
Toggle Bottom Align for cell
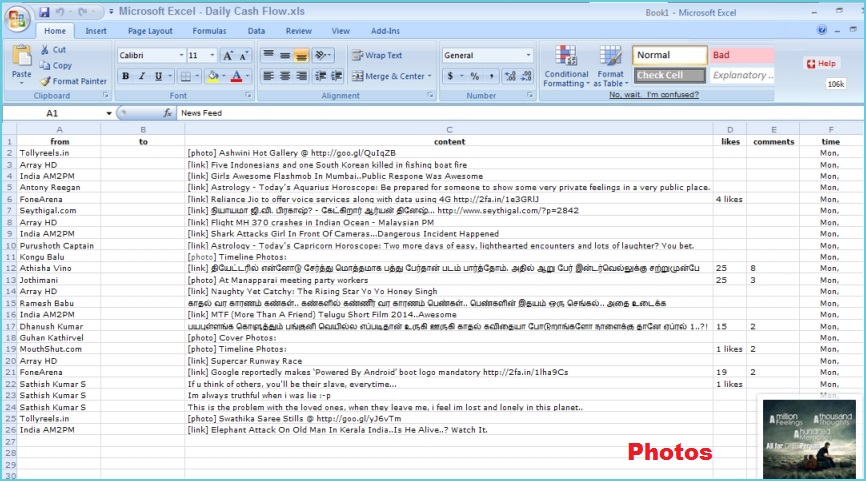[x=301, y=55]
